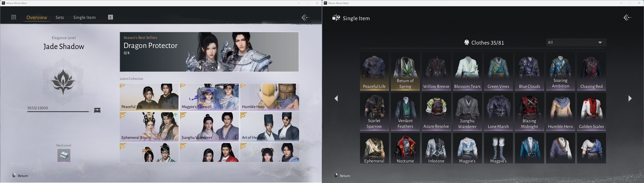644x183 pixels.
Task: Select the Humble Hero clothing item in Single Item
Action: tap(560, 112)
